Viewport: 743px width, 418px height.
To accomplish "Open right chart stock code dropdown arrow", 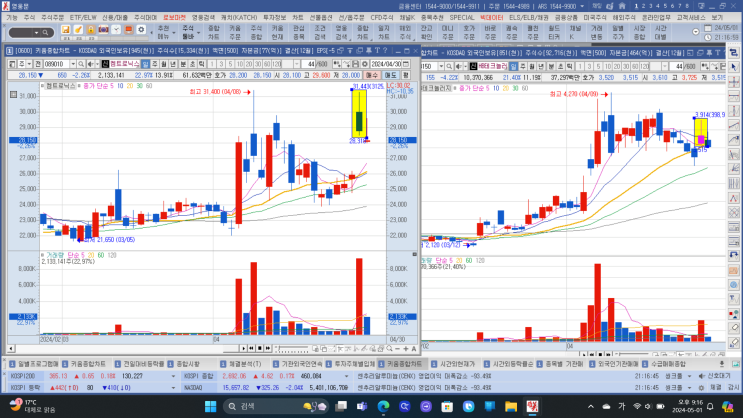I will click(441, 66).
